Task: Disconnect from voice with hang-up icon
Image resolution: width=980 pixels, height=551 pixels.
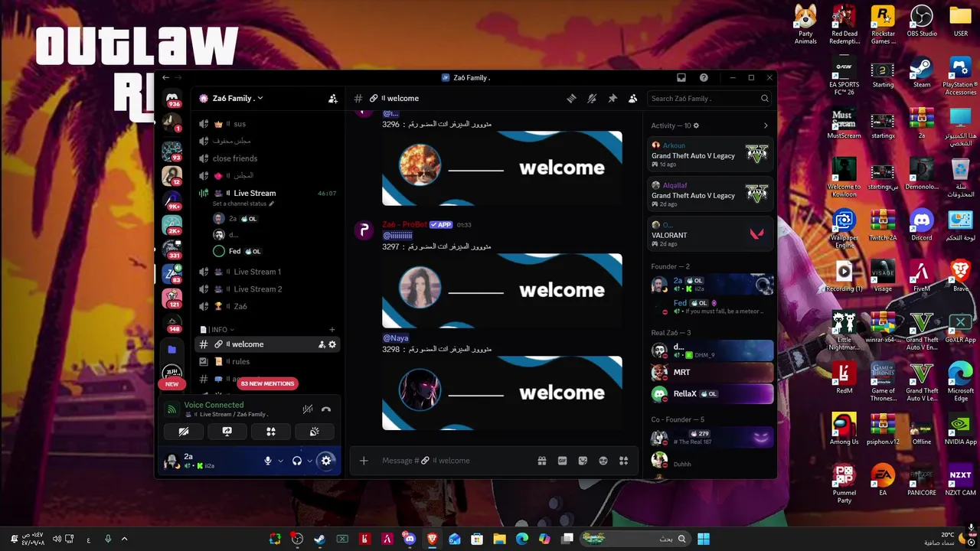Action: tap(326, 409)
